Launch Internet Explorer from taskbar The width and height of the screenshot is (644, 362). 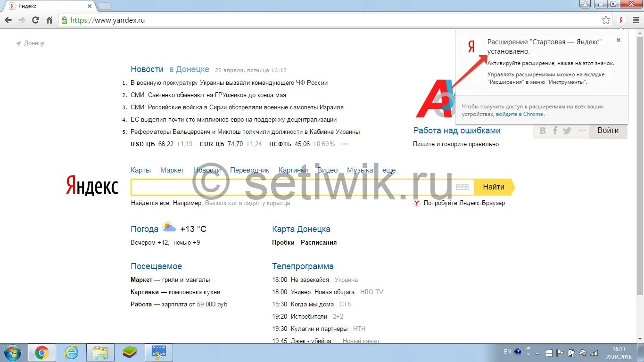(71, 353)
